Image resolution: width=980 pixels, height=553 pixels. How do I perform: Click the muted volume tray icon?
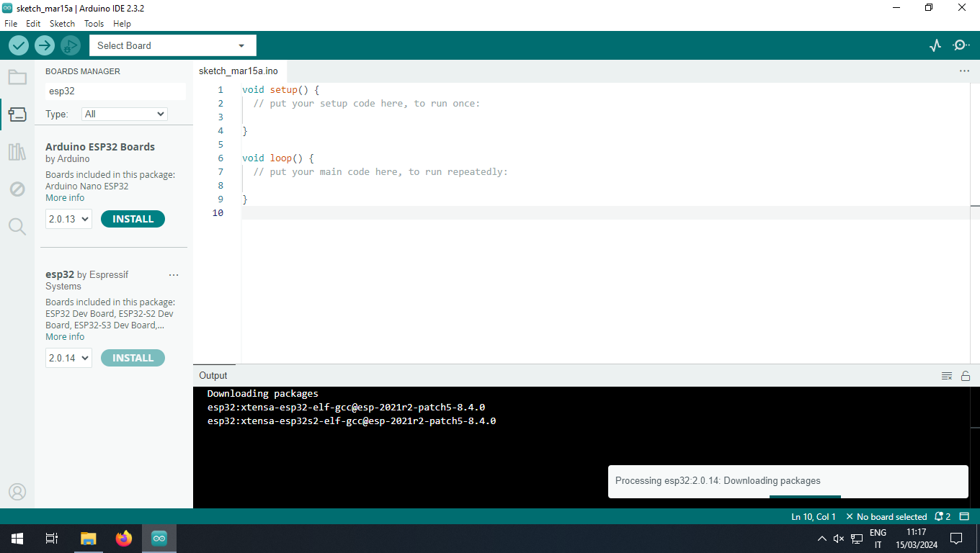point(839,539)
